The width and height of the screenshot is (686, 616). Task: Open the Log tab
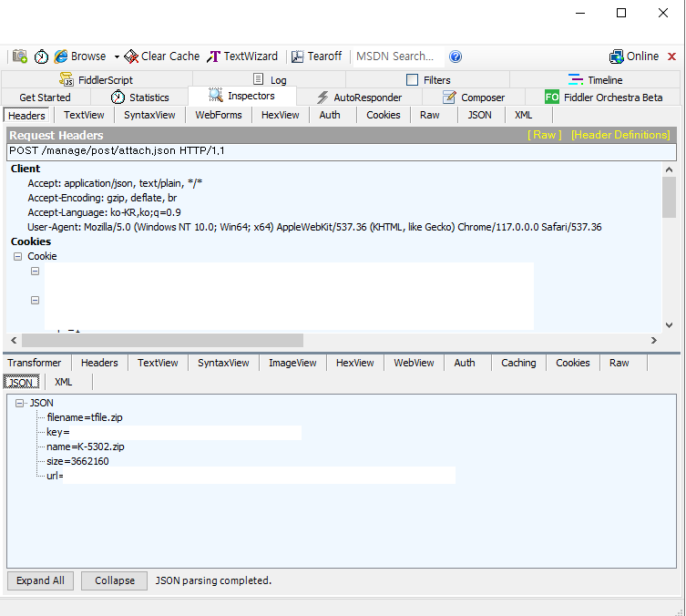[270, 79]
